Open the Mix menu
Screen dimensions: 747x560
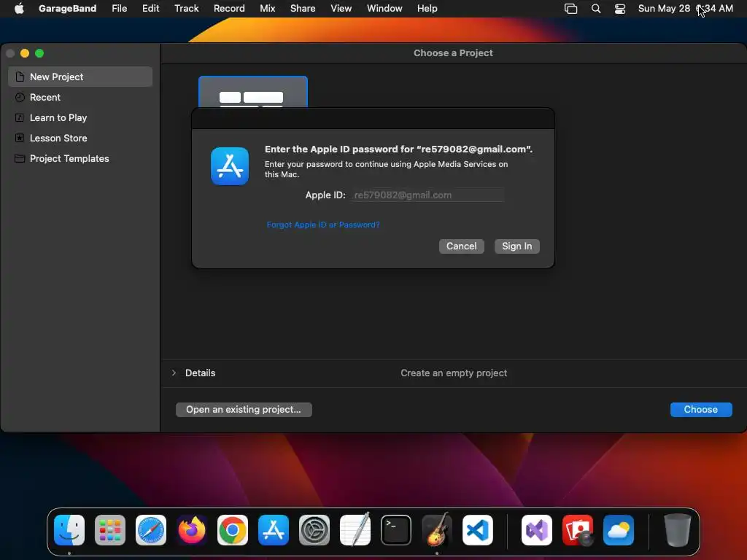point(267,9)
